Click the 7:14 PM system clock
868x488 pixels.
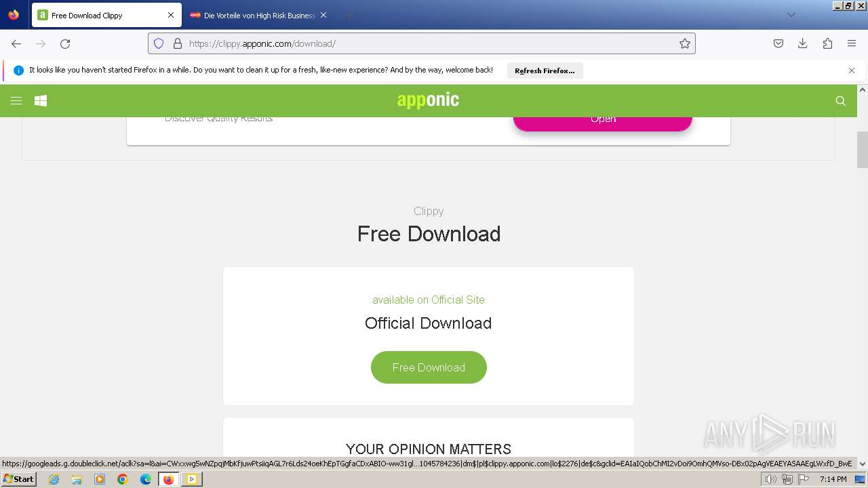click(x=833, y=479)
